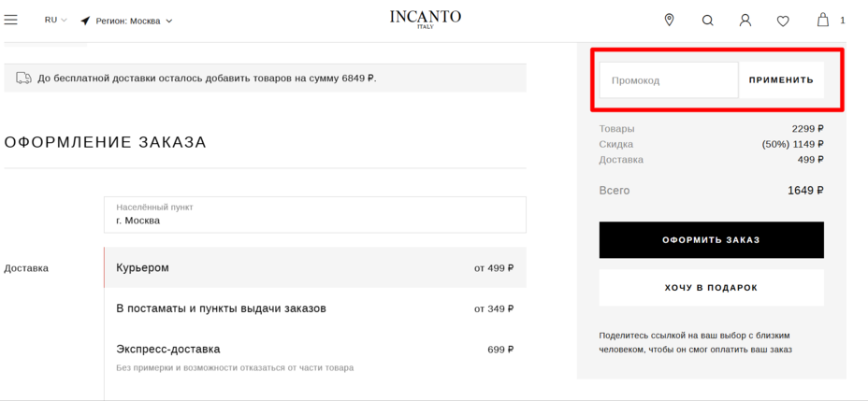This screenshot has width=868, height=401.
Task: Click the Доставка 499 ₽ summary value
Action: [812, 160]
